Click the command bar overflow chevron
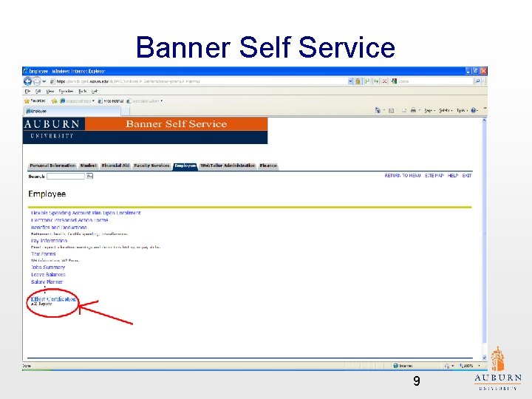Viewport: 532px width, 399px height. pyautogui.click(x=485, y=109)
